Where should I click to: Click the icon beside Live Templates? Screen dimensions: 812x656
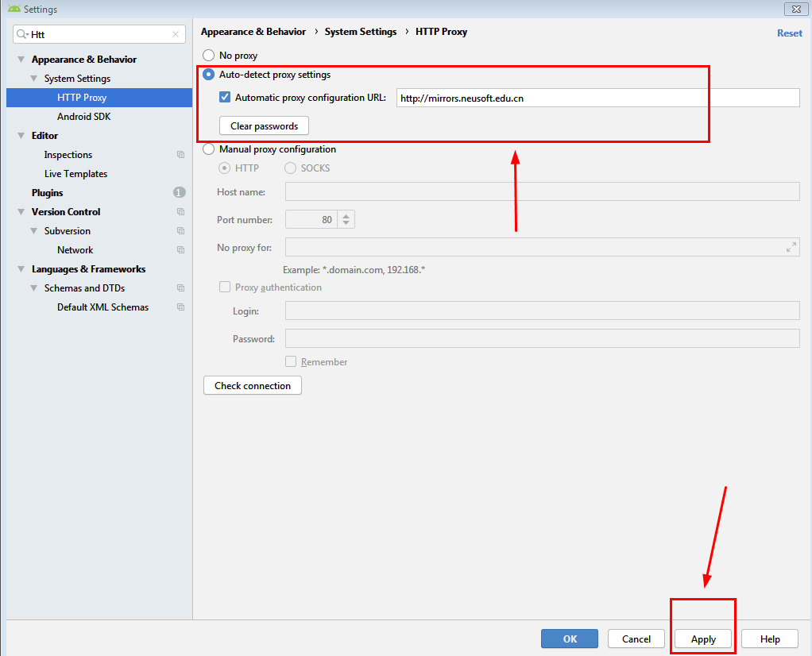click(x=179, y=173)
